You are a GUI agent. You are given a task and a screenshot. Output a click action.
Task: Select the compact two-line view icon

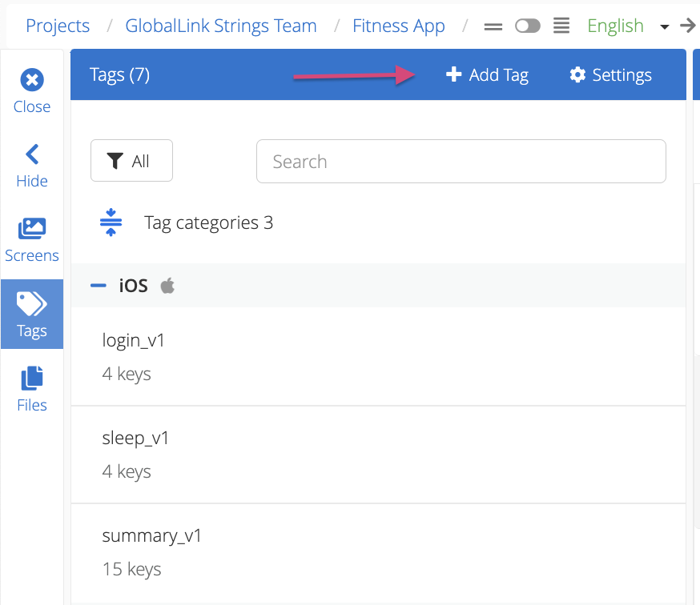[x=493, y=27]
